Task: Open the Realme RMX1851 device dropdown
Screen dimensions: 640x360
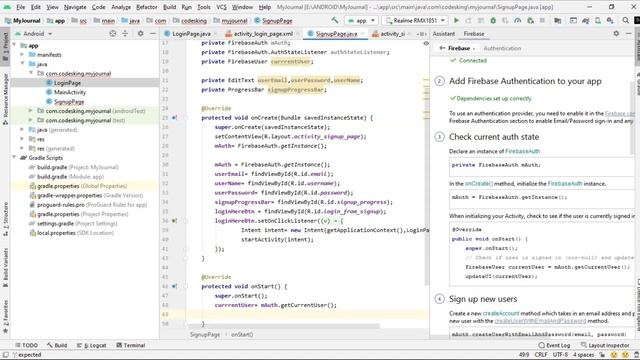Action: [x=415, y=20]
